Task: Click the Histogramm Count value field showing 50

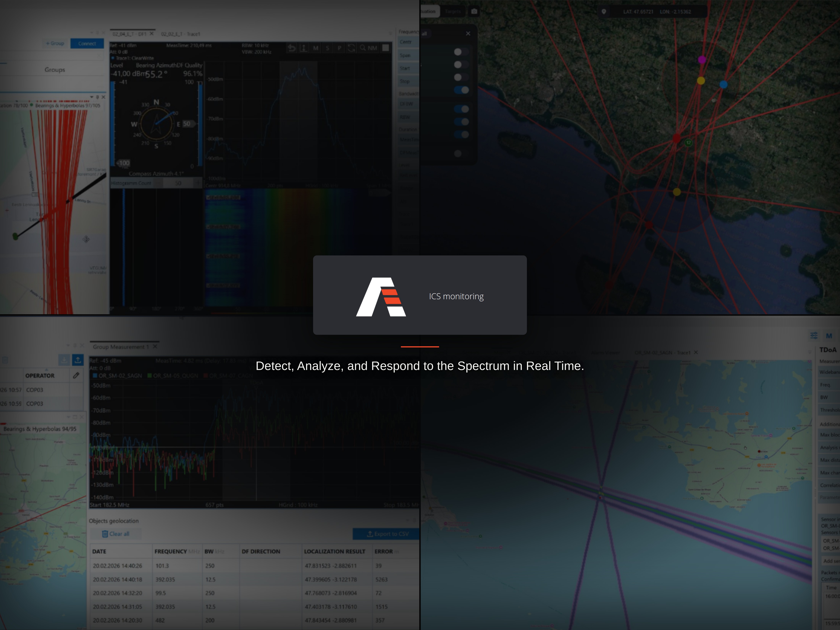Action: pos(178,183)
